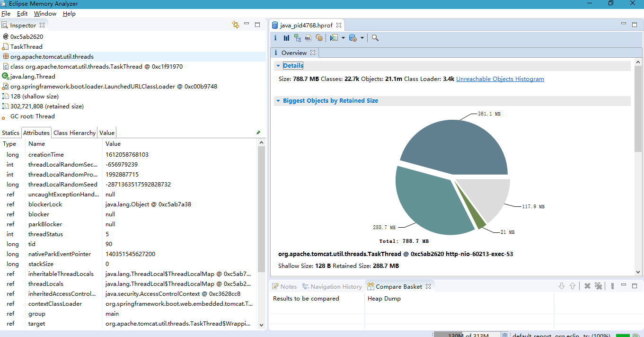The height and width of the screenshot is (337, 644).
Task: Click the Find Object by address magnifier
Action: 375,38
